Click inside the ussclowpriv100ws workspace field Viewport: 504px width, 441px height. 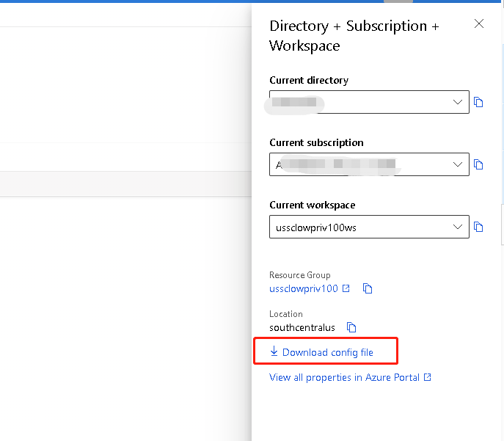coord(352,227)
